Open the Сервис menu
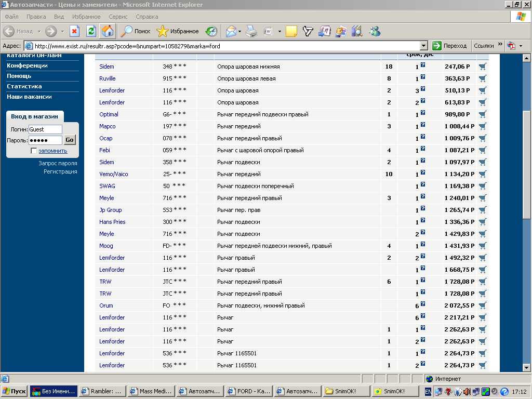532x399 pixels. coord(118,17)
